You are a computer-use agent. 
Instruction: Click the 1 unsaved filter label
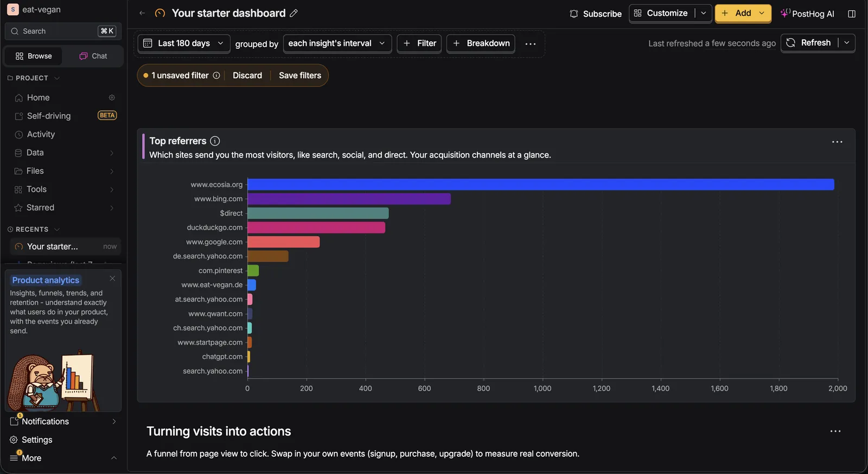click(180, 75)
